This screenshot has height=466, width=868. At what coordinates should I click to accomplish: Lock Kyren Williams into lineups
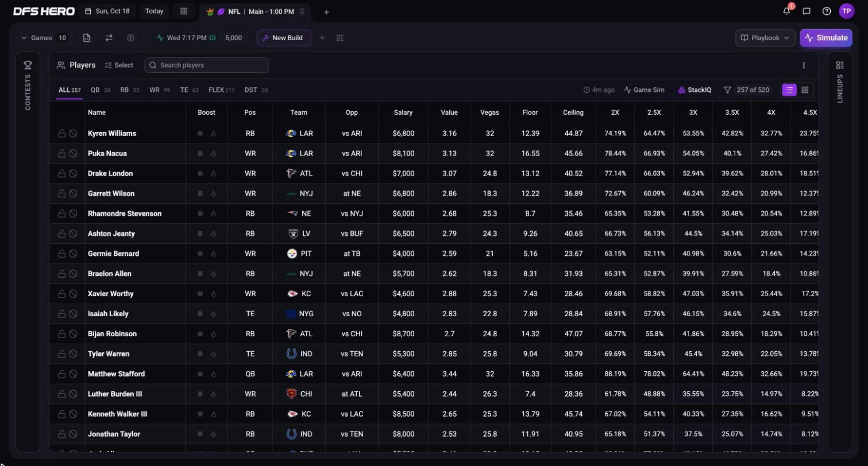tap(61, 133)
